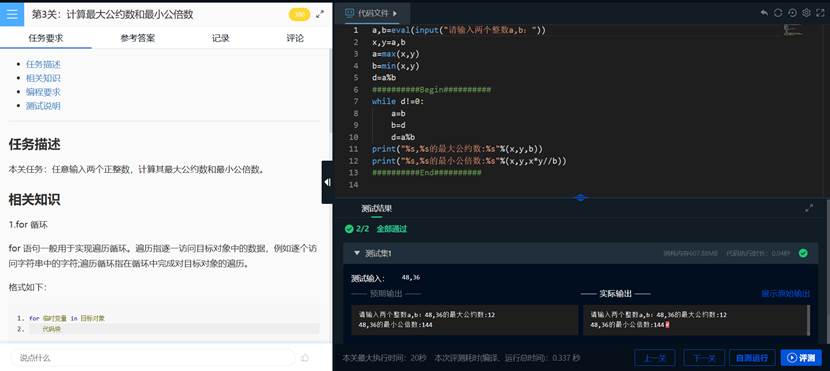
Task: Open the hamburger menu at top left
Action: 12,14
